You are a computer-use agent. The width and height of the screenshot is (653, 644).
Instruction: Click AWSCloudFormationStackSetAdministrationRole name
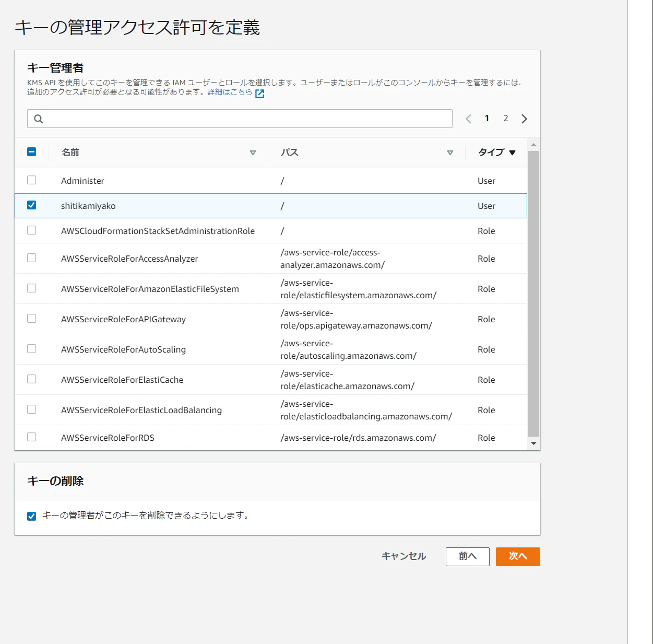(x=158, y=231)
